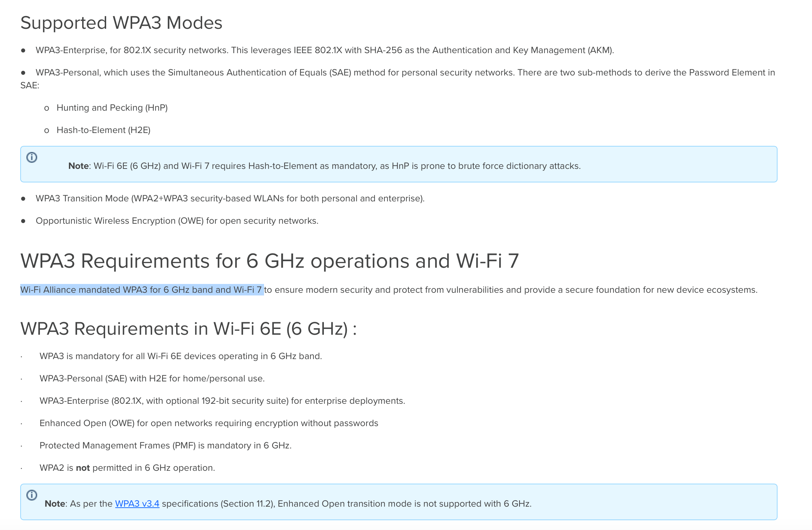This screenshot has height=530, width=812.
Task: Click the "WPA3 Transition Mode" bullet text
Action: coord(230,199)
